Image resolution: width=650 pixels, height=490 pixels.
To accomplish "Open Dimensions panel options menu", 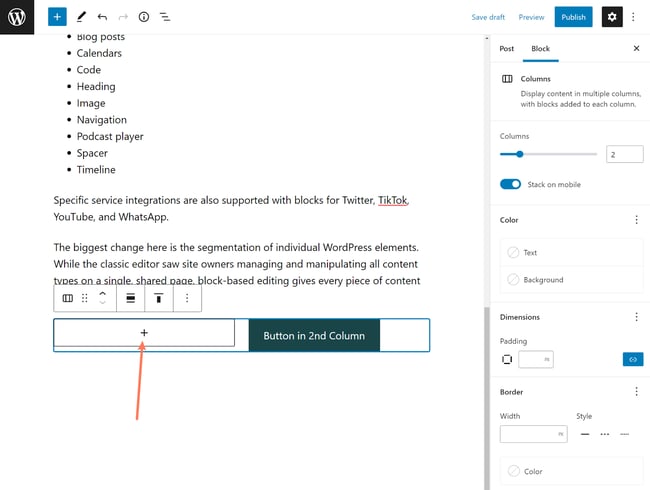I will click(x=636, y=317).
